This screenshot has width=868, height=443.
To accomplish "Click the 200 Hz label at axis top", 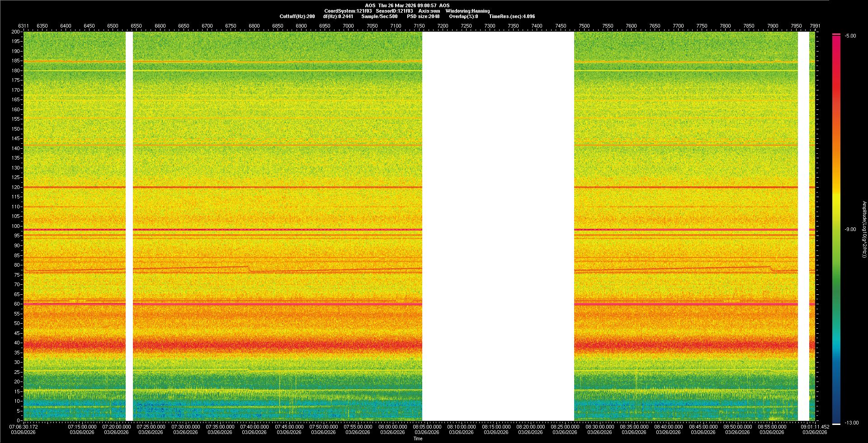I will click(x=16, y=32).
